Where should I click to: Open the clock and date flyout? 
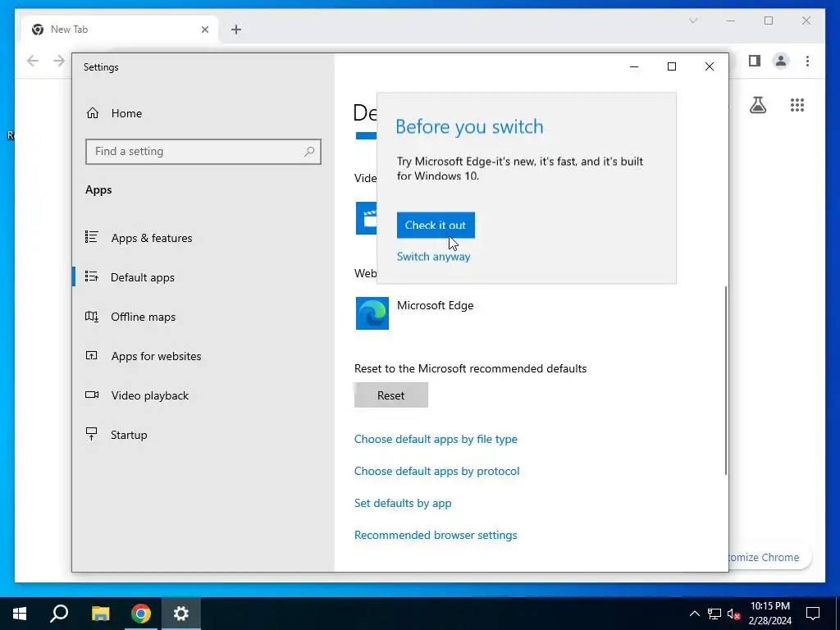click(x=769, y=614)
